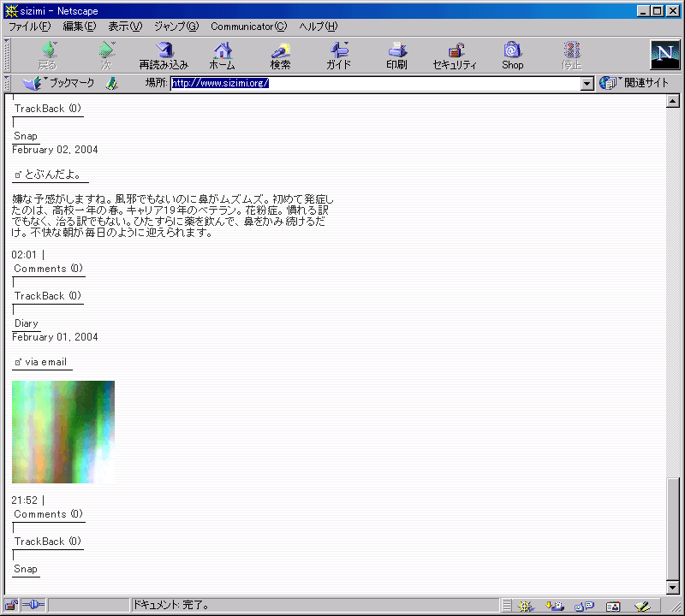Open Related Sites (関連サイト)
The image size is (685, 616).
(634, 83)
